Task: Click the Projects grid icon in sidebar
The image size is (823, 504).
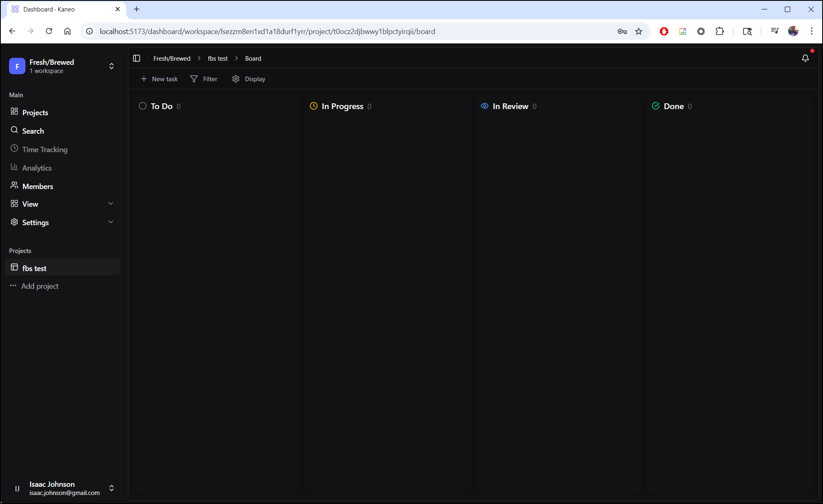Action: 14,112
